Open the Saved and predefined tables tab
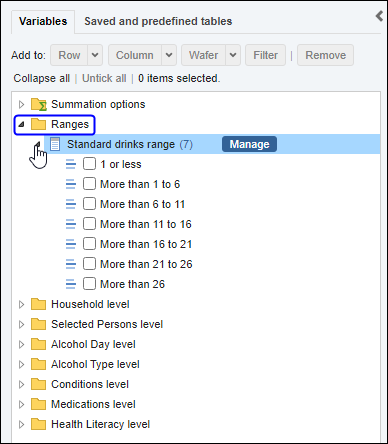 point(158,21)
